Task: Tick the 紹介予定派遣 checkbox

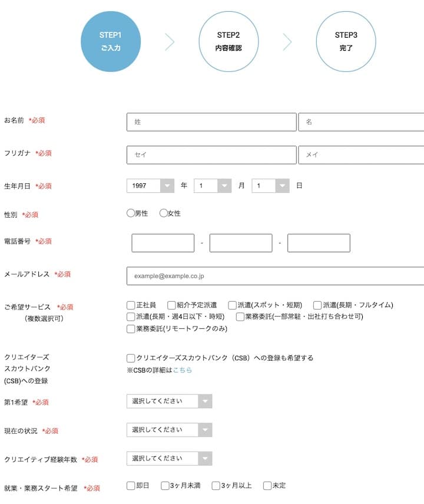Action: click(x=171, y=305)
